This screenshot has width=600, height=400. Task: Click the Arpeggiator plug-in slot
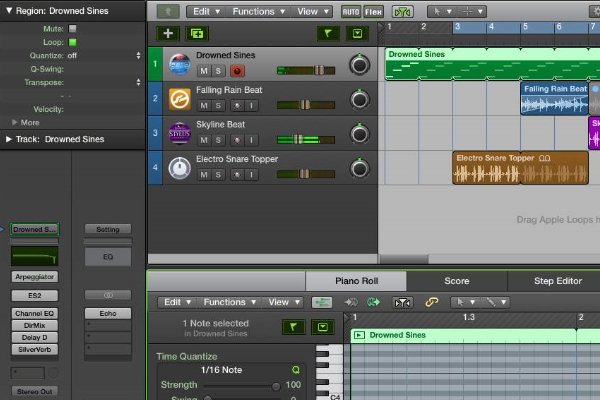pos(35,275)
